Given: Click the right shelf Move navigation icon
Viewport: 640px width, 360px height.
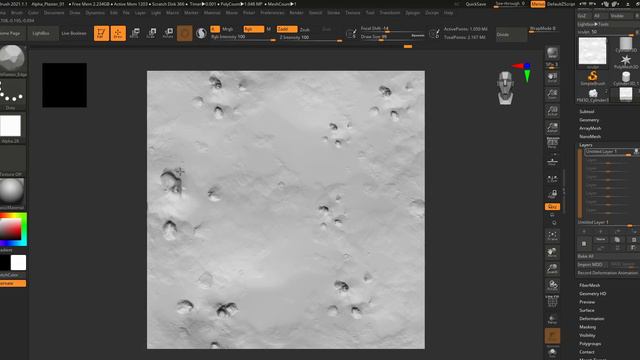Looking at the screenshot, I should (x=552, y=252).
